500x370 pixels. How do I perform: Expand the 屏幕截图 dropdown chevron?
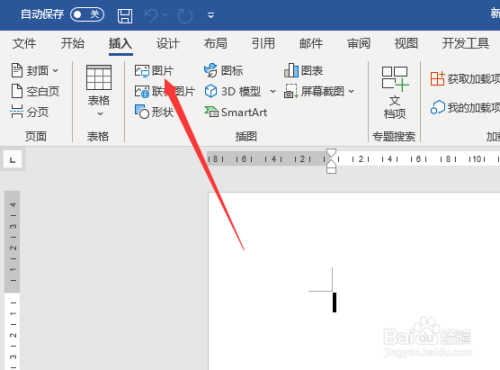351,91
